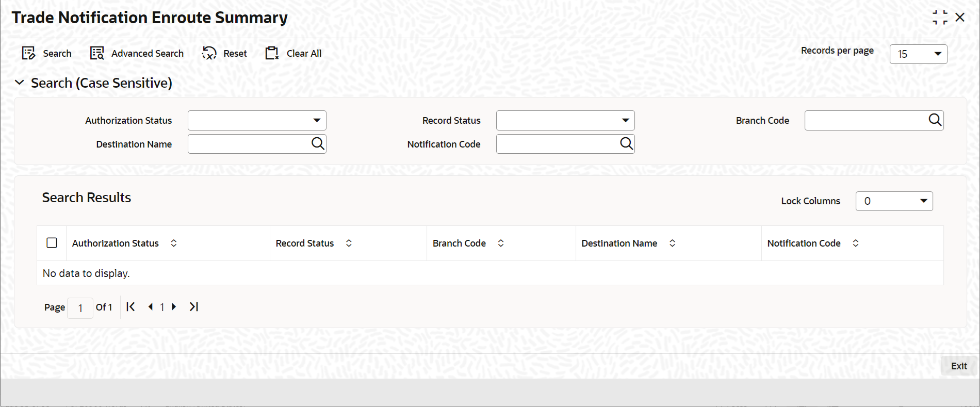Image resolution: width=980 pixels, height=407 pixels.
Task: Open the Authorization Status dropdown
Action: pyautogui.click(x=257, y=120)
